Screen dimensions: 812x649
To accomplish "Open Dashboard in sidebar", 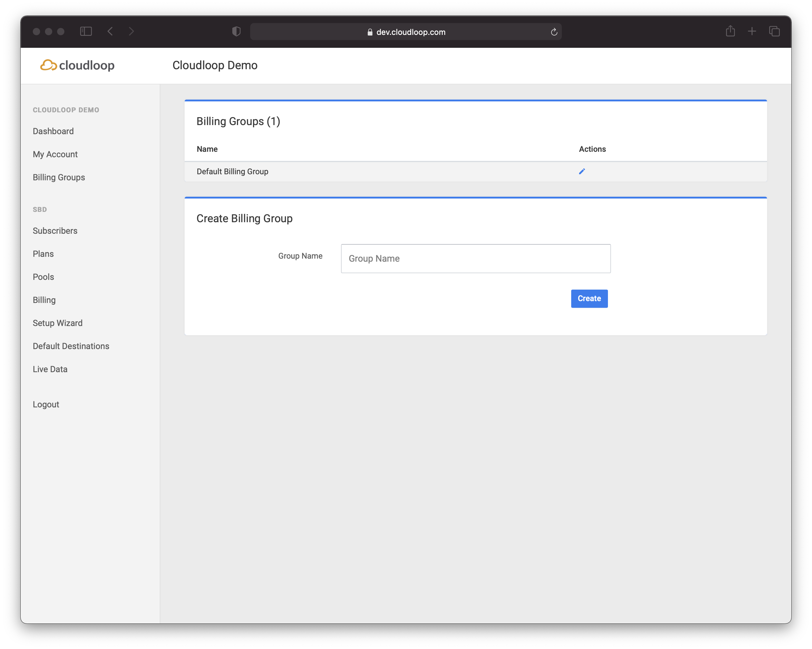I will (x=53, y=131).
